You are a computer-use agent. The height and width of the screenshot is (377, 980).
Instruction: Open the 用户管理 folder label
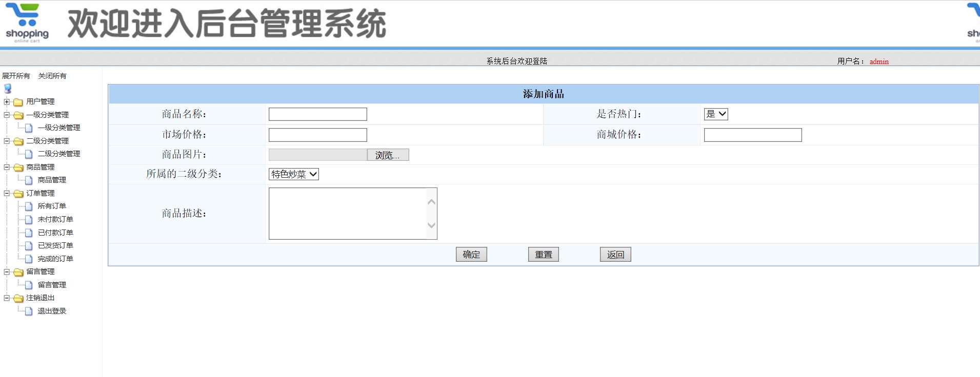[41, 101]
